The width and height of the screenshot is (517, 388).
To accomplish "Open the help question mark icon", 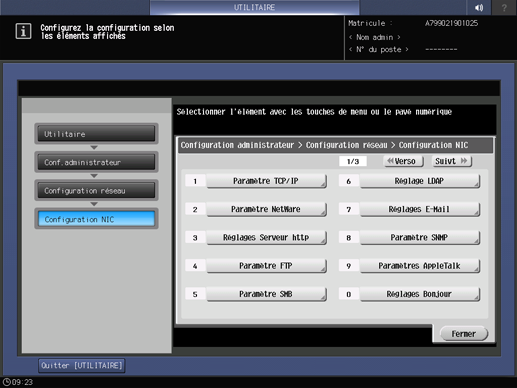I will [x=504, y=7].
